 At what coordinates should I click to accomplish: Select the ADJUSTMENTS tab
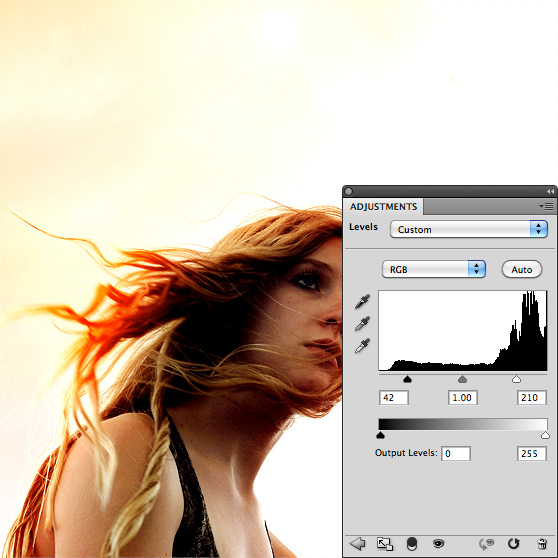(383, 207)
